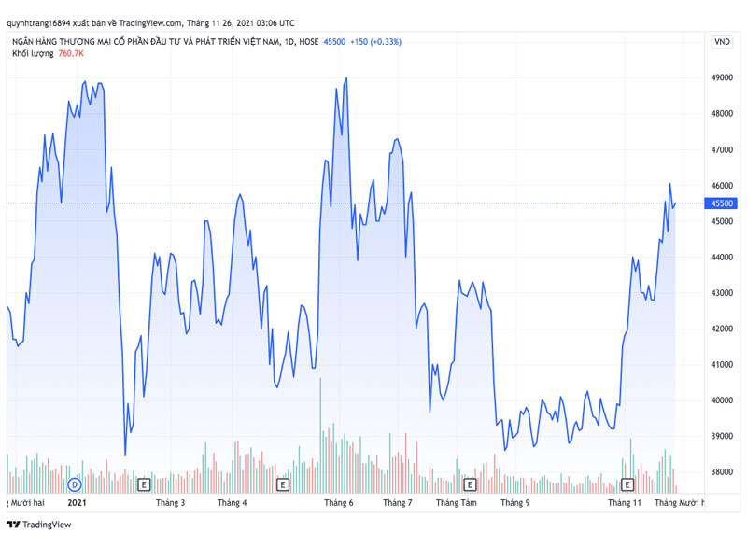Screen dimensions: 747x560
Task: Click the red 760.7K volume value
Action: click(x=71, y=53)
